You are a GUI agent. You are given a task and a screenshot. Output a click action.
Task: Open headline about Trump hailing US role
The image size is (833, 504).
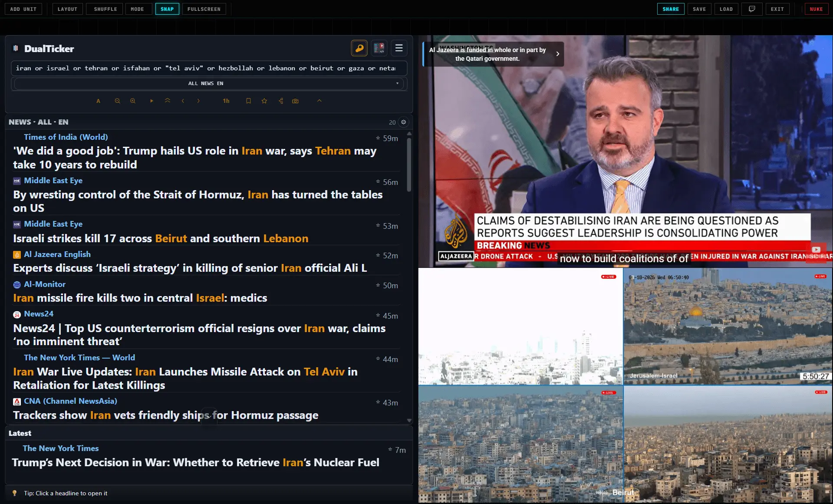point(195,158)
